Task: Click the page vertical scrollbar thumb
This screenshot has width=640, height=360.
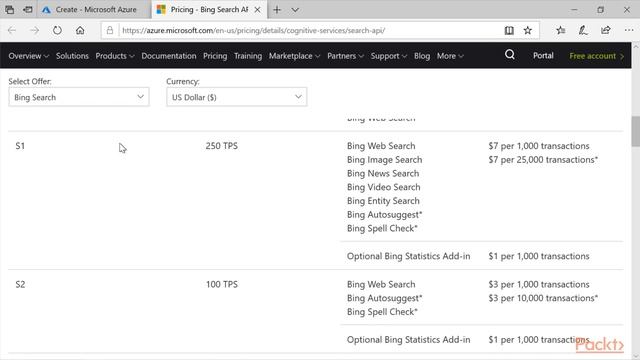Action: [636, 131]
